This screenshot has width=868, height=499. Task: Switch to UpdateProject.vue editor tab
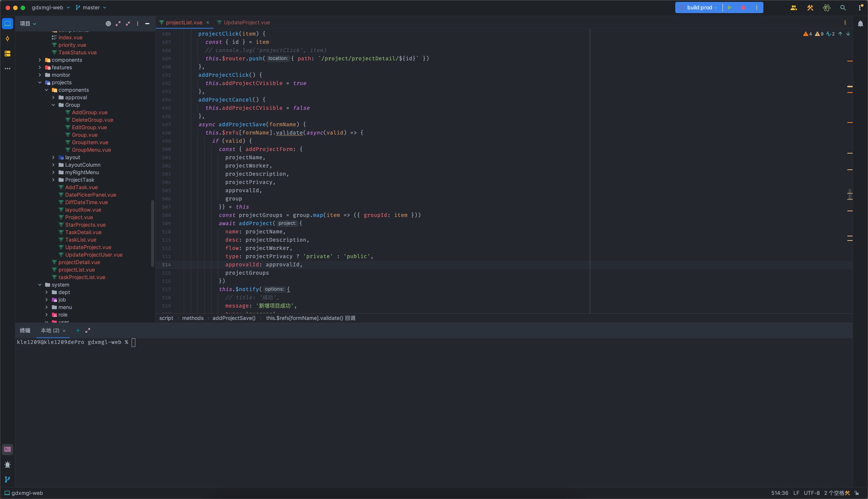[243, 22]
